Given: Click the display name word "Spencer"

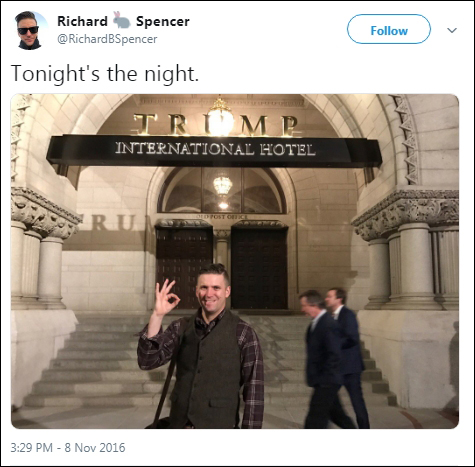Looking at the screenshot, I should 163,22.
